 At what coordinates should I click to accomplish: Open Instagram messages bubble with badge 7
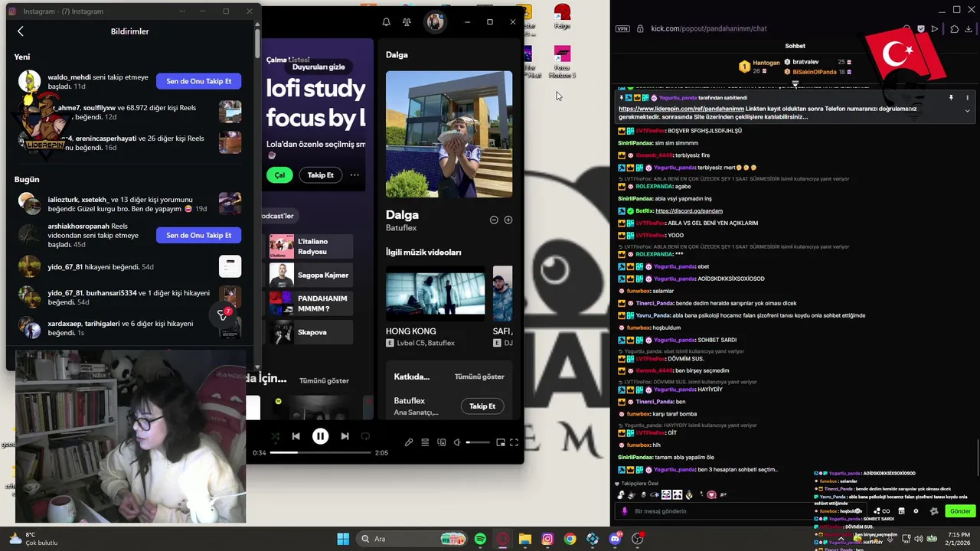(222, 315)
